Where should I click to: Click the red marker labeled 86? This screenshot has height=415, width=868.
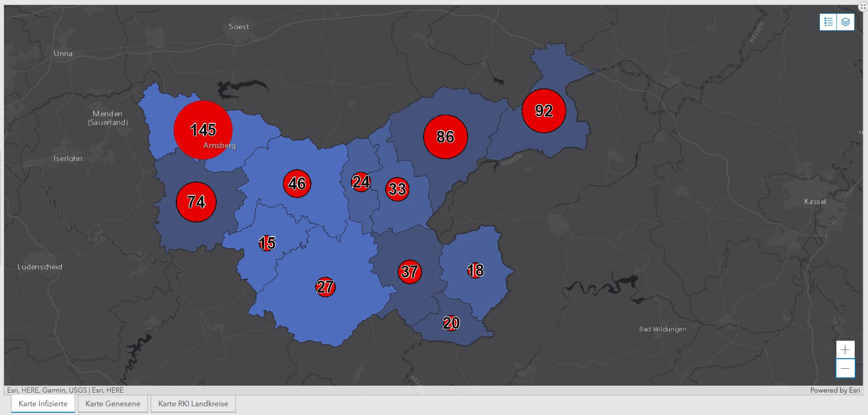pyautogui.click(x=445, y=137)
